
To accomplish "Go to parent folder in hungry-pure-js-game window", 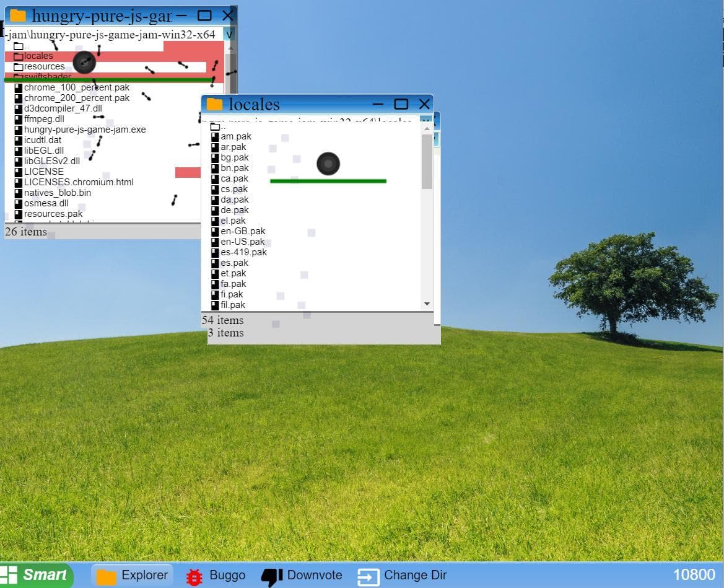I will (21, 46).
